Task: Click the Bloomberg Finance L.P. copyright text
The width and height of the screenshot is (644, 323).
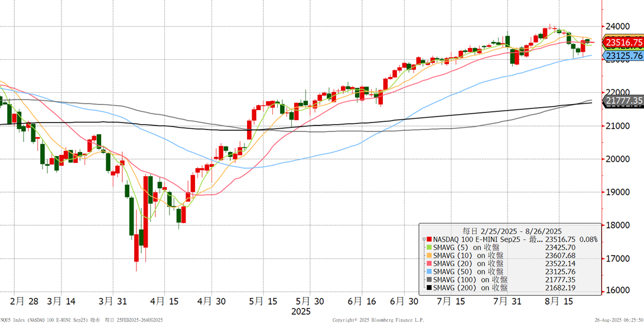Action: [378, 319]
